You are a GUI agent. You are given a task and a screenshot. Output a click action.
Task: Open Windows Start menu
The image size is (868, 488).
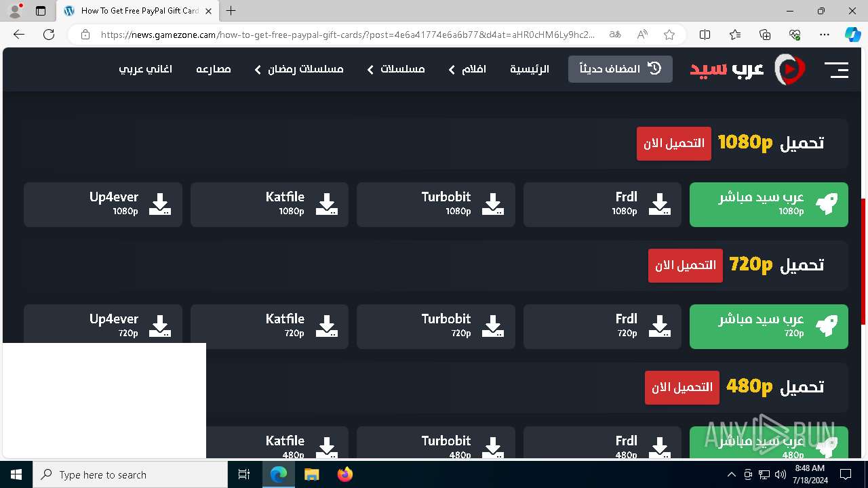click(16, 474)
